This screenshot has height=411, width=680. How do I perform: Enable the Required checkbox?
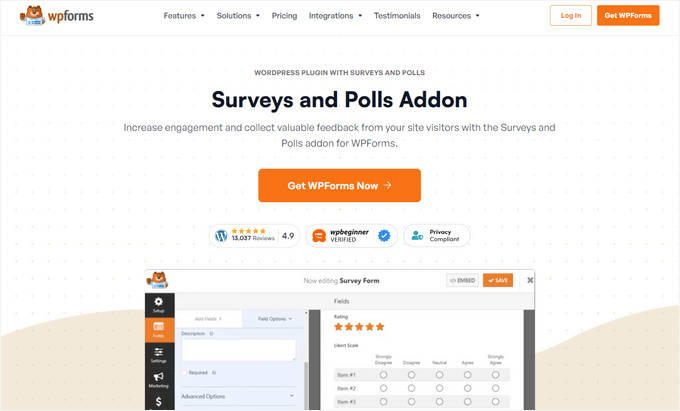[x=183, y=371]
